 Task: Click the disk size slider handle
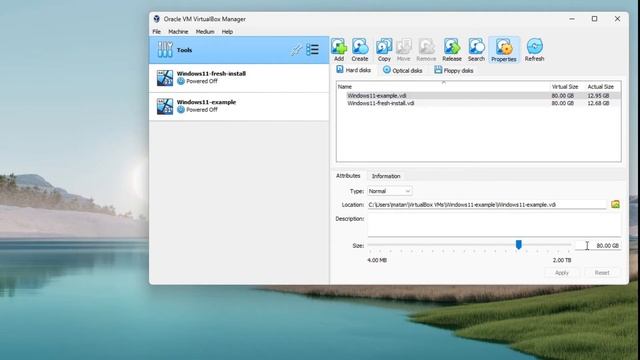click(518, 244)
